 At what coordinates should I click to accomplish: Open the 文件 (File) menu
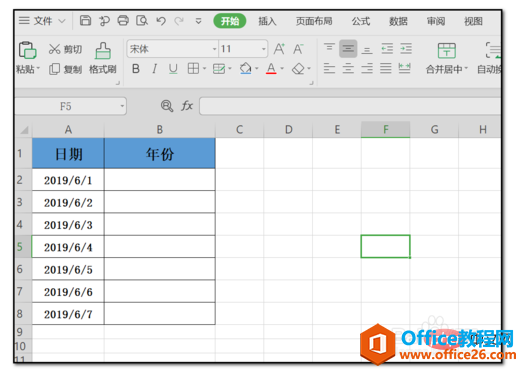coord(42,21)
